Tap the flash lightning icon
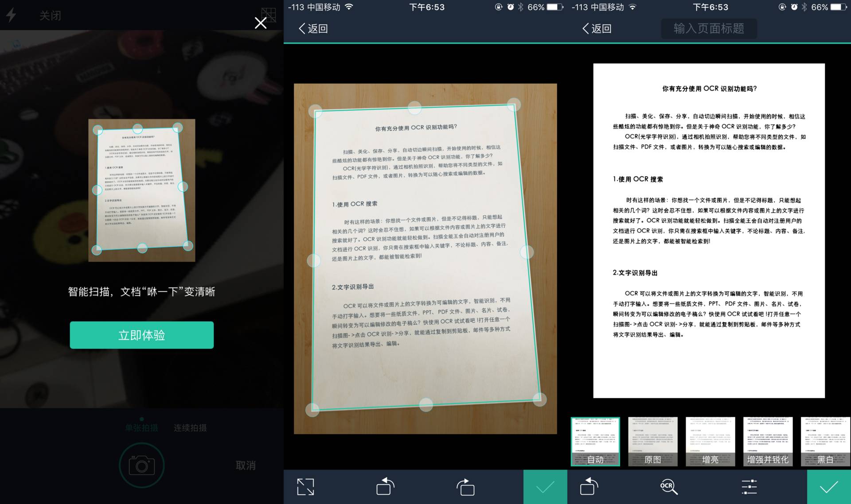This screenshot has height=504, width=851. click(11, 15)
